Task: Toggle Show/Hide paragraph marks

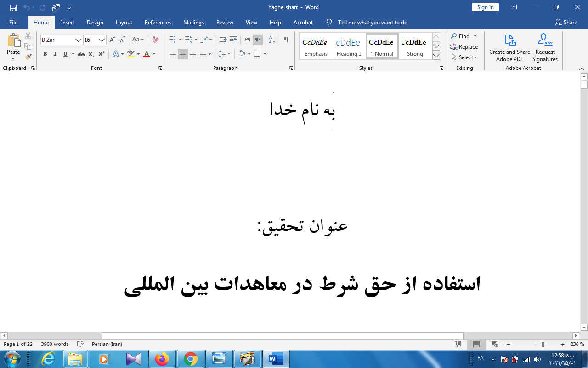Action: point(286,40)
